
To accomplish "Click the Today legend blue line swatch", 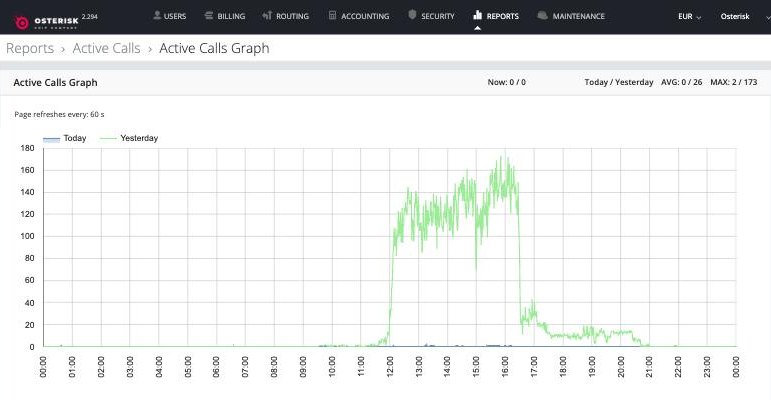I will point(51,139).
